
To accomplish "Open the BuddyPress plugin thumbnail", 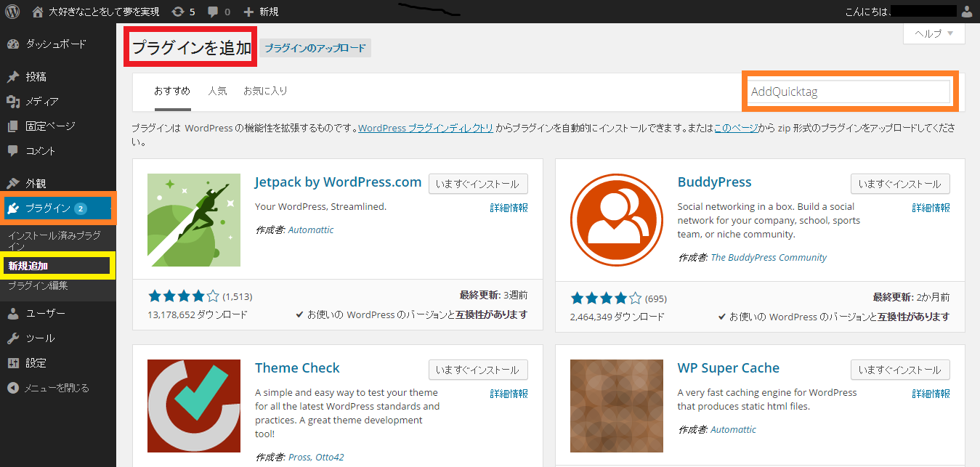I will click(x=617, y=220).
